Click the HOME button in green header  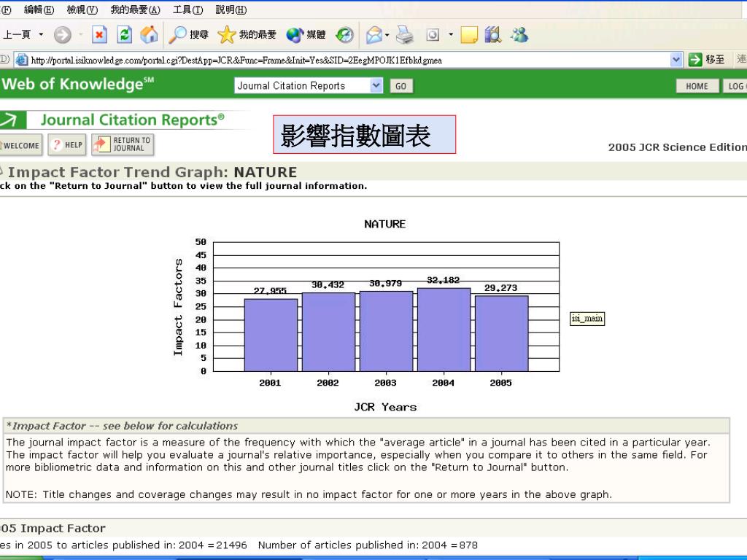tap(697, 86)
